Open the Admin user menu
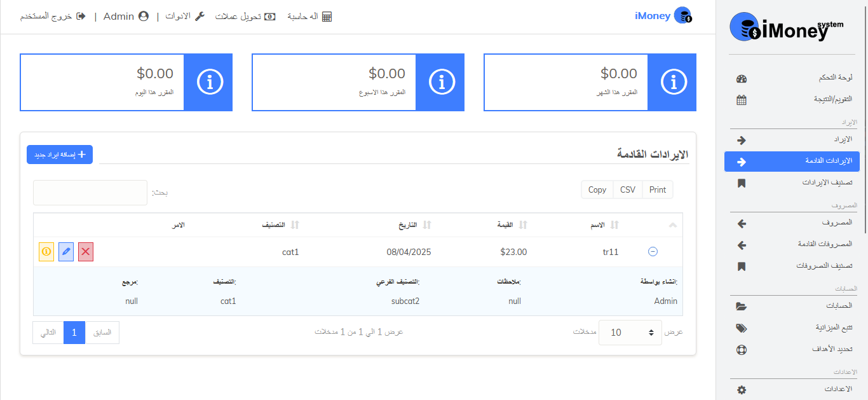Viewport: 868px width, 400px height. point(126,17)
